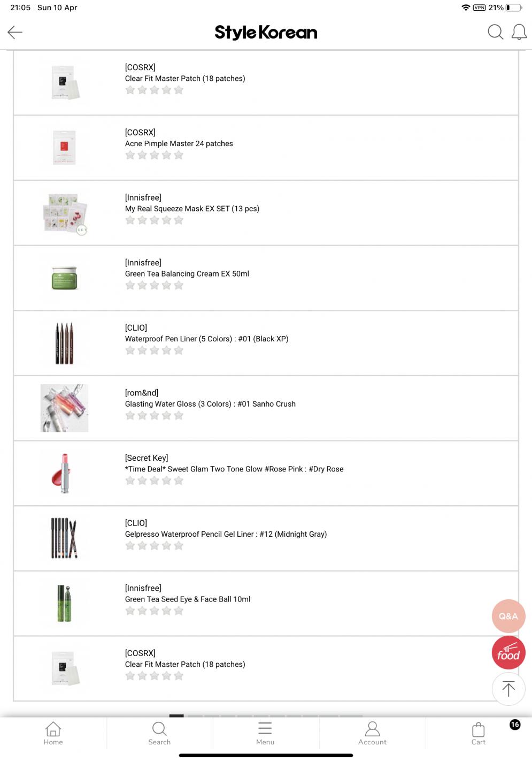Open the Cart with 16 items
The width and height of the screenshot is (532, 762).
coord(479,734)
